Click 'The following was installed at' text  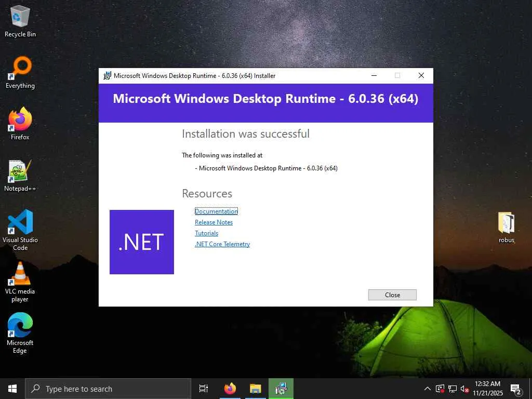[222, 155]
